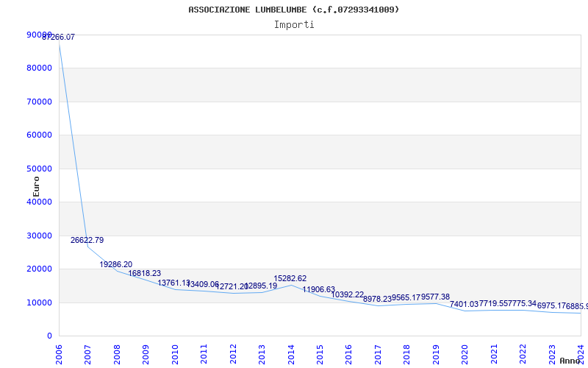
Task: Click the 2015 x-axis year label
Action: pyautogui.click(x=320, y=354)
